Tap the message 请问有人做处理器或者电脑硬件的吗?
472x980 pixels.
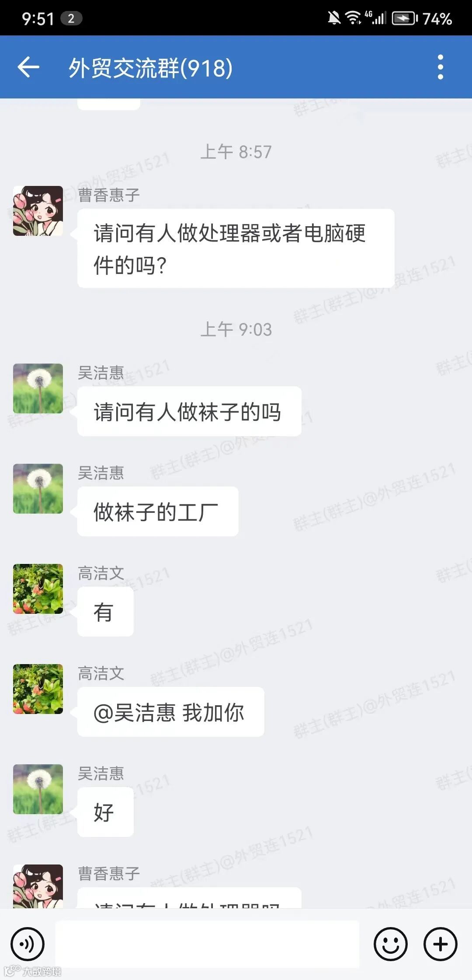coord(236,248)
